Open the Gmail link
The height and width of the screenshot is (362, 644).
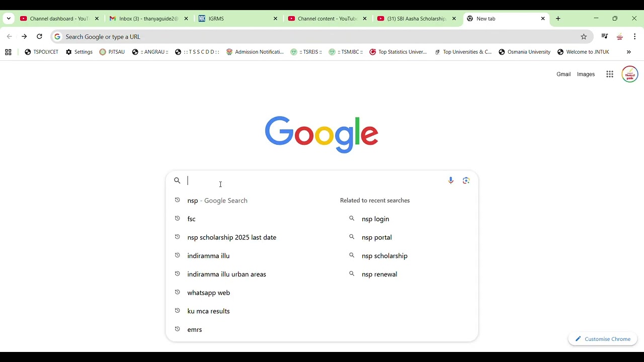click(563, 74)
